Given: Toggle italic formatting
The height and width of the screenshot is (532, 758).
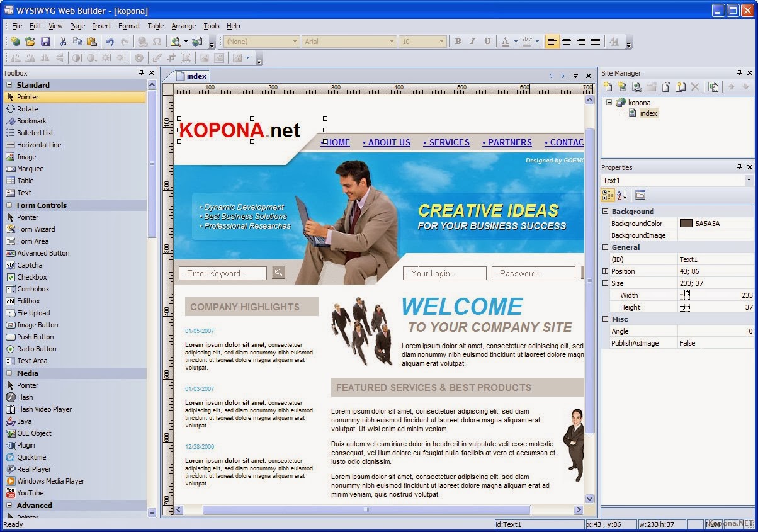Looking at the screenshot, I should [473, 42].
